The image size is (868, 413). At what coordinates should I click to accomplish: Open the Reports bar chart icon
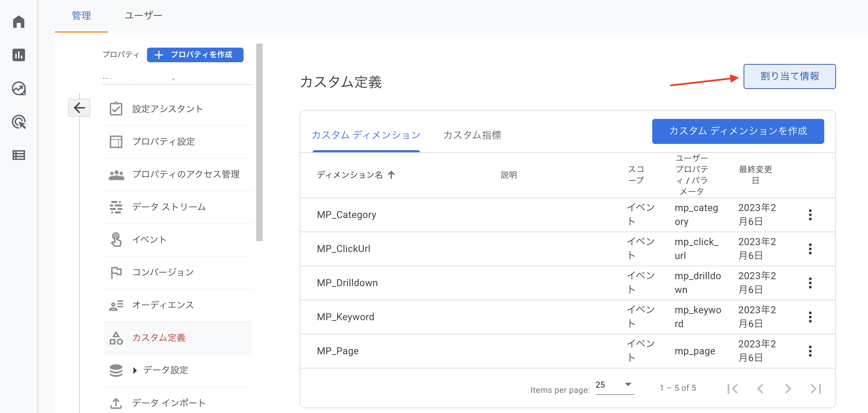pyautogui.click(x=19, y=55)
